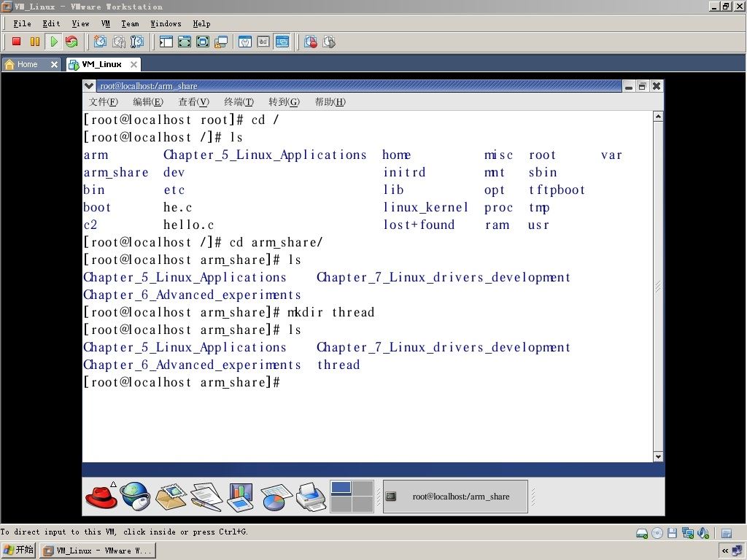Open the terminal 帮助(H) menu

[x=330, y=102]
